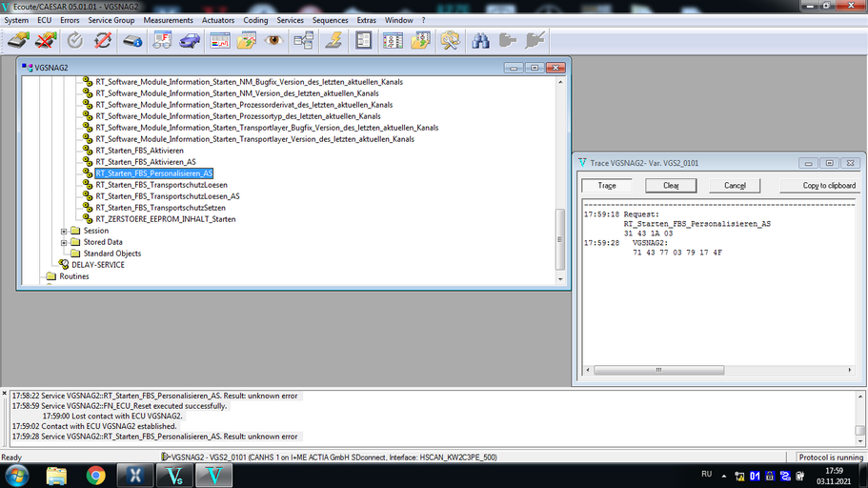Image resolution: width=868 pixels, height=488 pixels.
Task: Click the greyed plug connector toolbar icon
Action: tap(508, 41)
